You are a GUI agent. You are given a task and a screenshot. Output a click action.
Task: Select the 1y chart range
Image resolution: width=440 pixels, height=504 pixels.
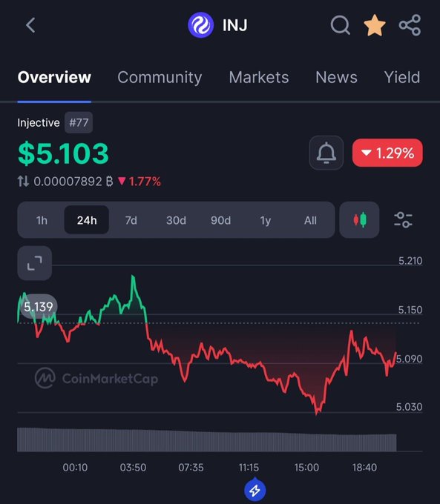point(265,221)
